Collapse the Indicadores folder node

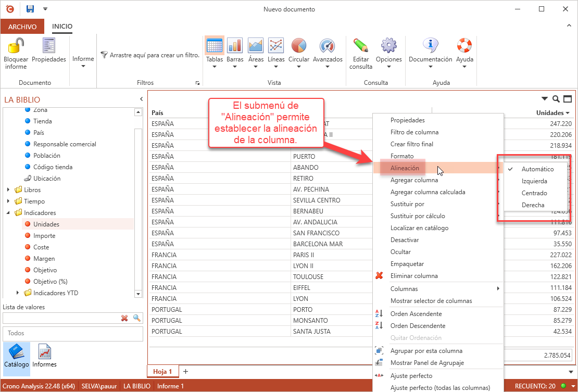point(8,213)
